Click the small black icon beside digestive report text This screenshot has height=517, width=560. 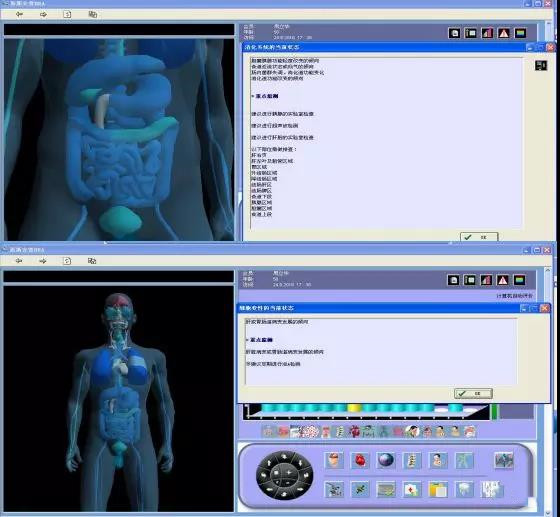[541, 65]
